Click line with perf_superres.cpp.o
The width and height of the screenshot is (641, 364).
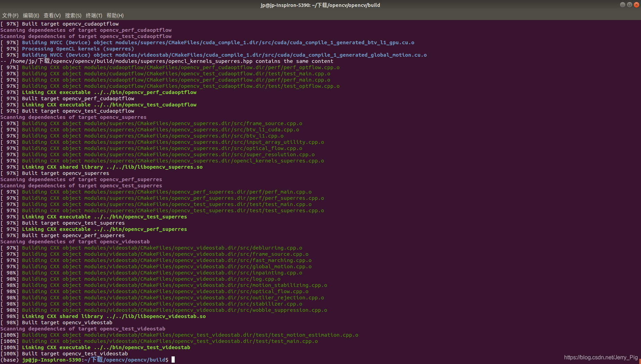point(162,198)
